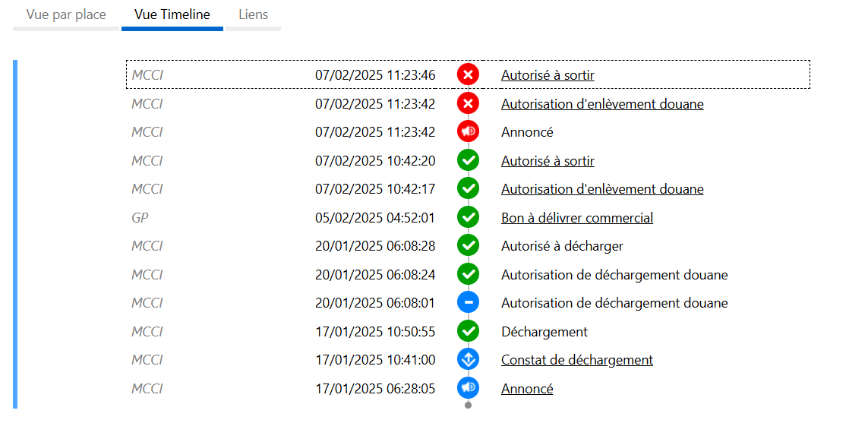Image resolution: width=868 pixels, height=423 pixels.
Task: Open the Annoncé link dated 17/01/2025
Action: tap(527, 389)
